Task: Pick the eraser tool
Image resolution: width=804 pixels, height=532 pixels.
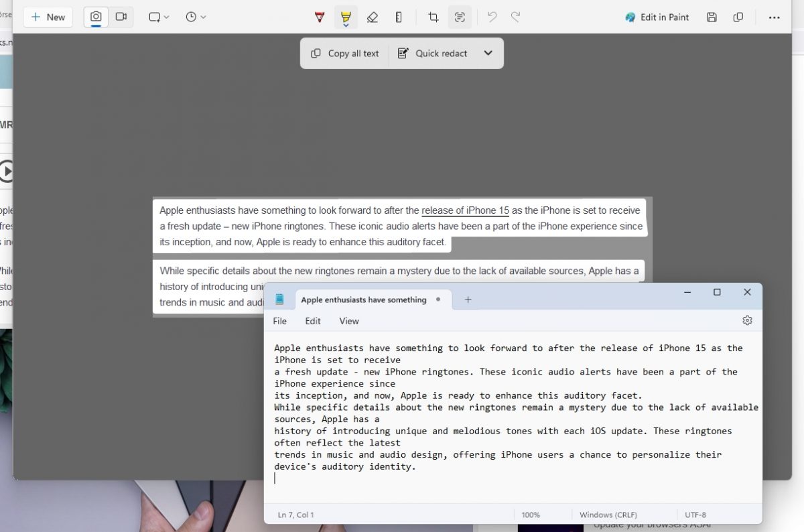Action: click(x=373, y=17)
